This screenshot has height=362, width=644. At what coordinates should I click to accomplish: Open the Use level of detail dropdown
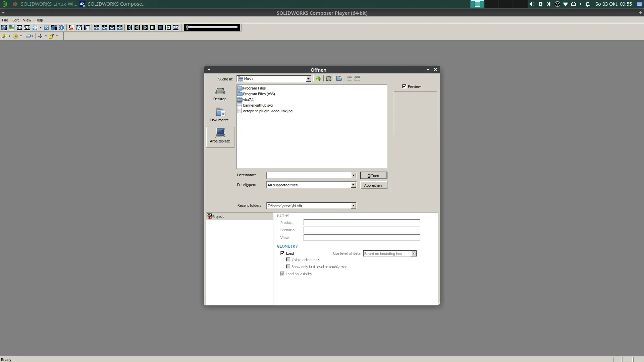pos(414,253)
